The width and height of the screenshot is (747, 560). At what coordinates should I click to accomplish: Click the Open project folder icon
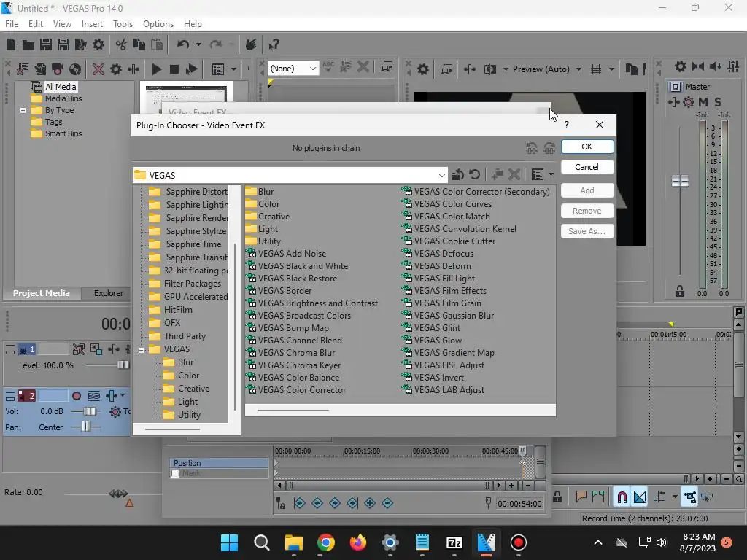tap(28, 44)
